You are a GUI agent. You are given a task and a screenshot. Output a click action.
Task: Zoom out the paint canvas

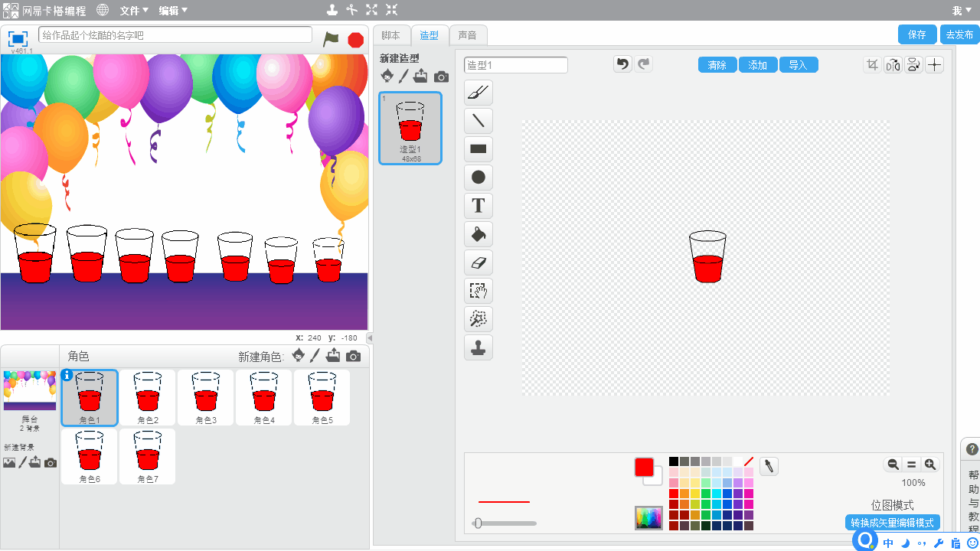coord(893,465)
